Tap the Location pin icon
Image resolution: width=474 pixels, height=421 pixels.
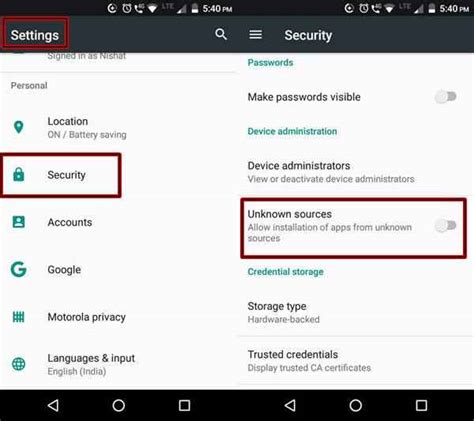click(x=19, y=127)
